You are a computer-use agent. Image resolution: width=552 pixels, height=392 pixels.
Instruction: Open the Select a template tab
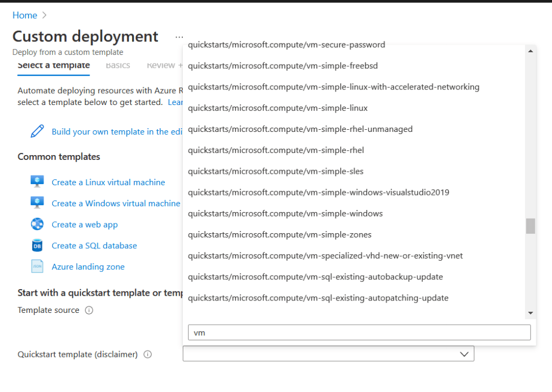click(53, 65)
